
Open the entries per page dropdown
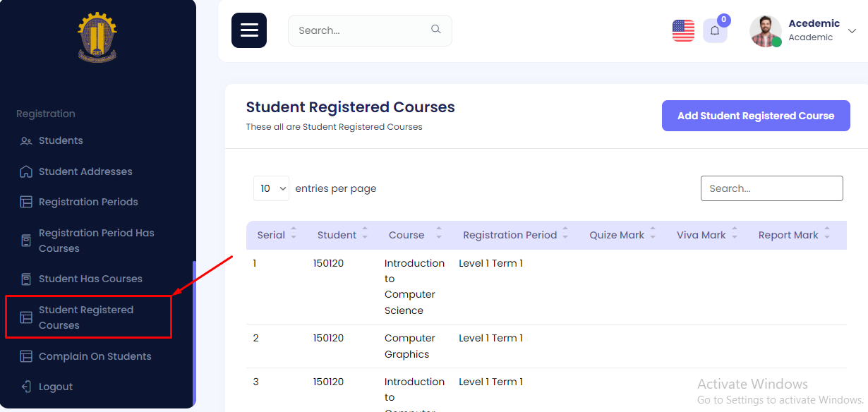coord(271,188)
